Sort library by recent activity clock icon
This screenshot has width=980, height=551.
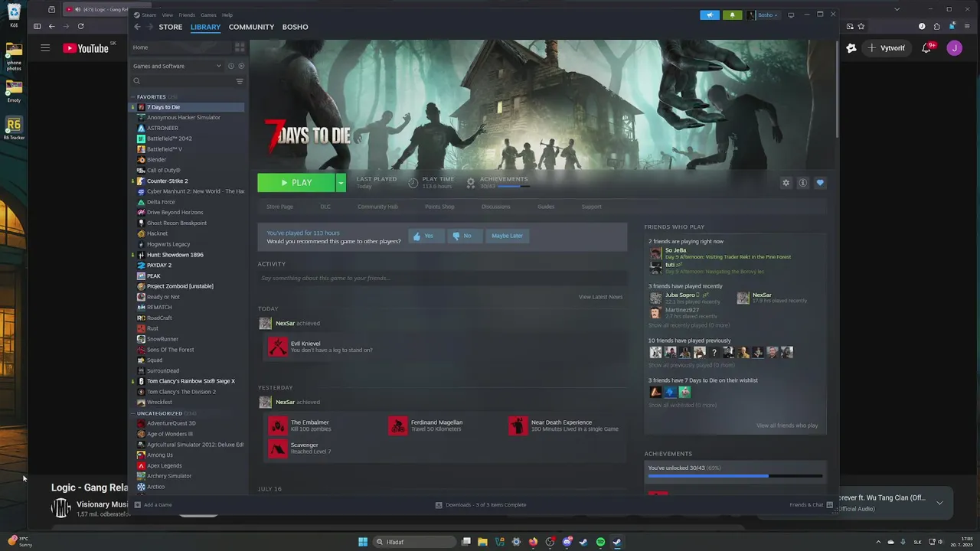pyautogui.click(x=230, y=66)
